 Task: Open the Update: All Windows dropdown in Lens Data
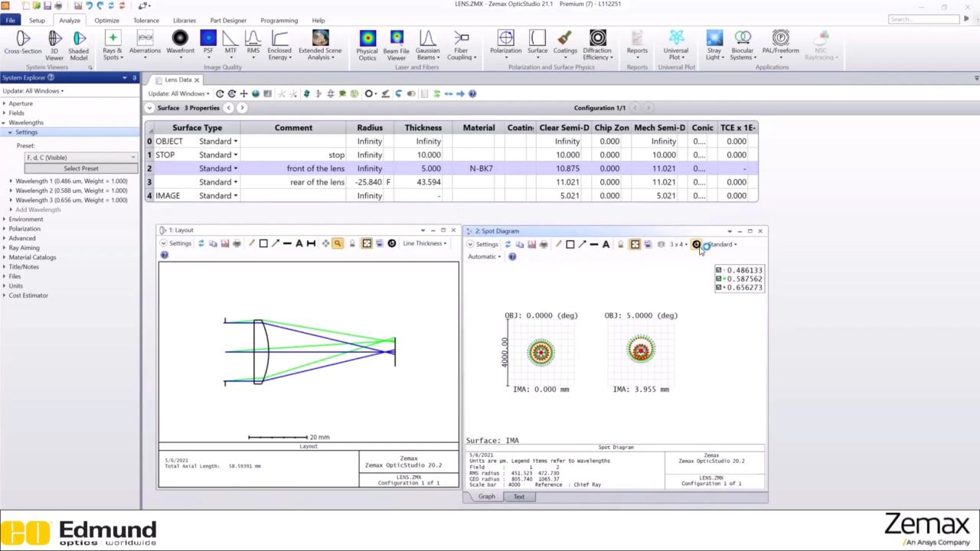[178, 93]
